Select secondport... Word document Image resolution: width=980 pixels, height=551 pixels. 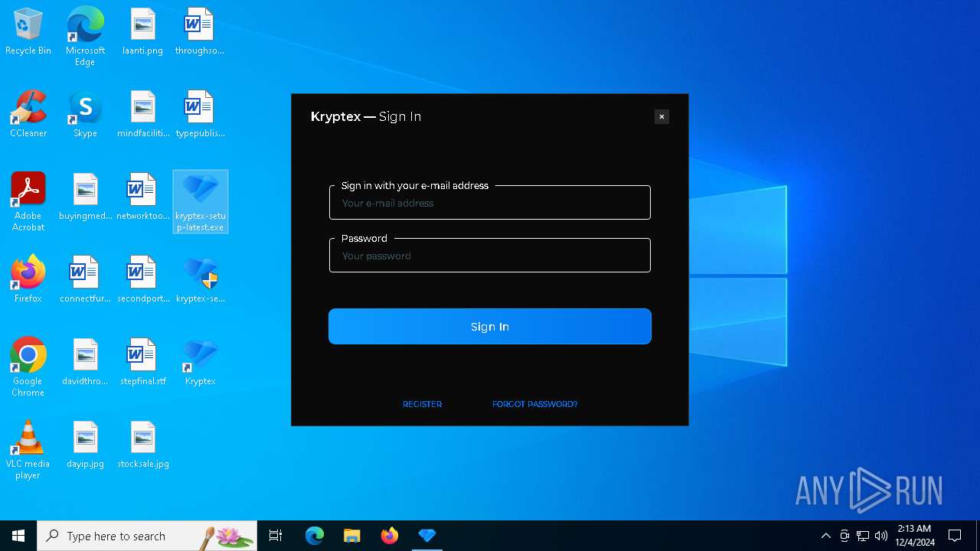click(142, 280)
